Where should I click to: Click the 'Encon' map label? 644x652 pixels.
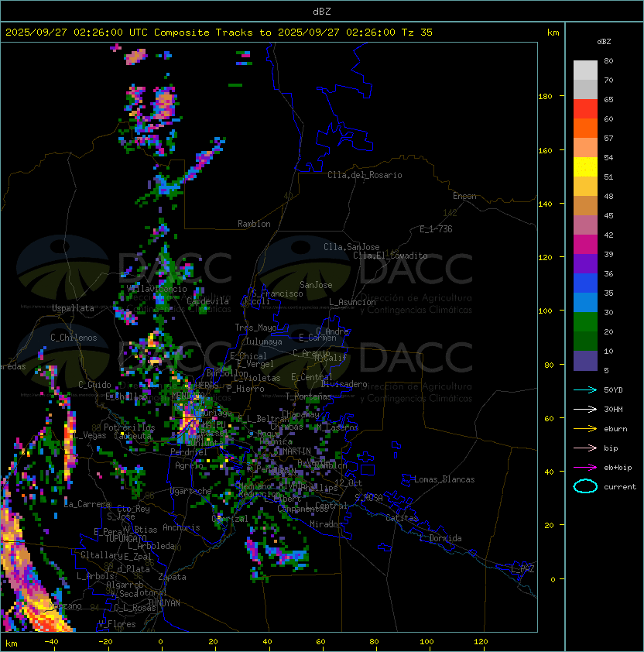464,196
